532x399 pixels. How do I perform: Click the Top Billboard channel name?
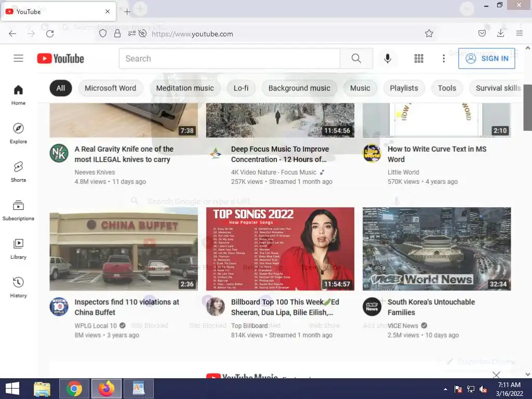[x=249, y=325]
